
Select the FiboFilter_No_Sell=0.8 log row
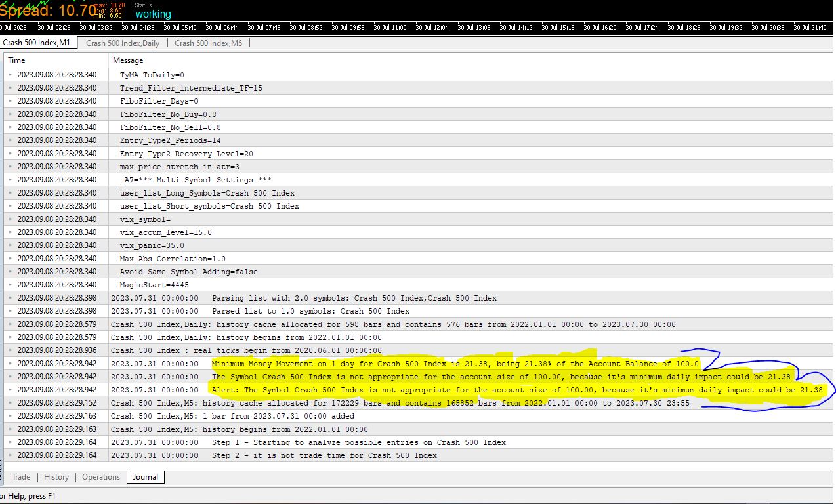[419, 127]
